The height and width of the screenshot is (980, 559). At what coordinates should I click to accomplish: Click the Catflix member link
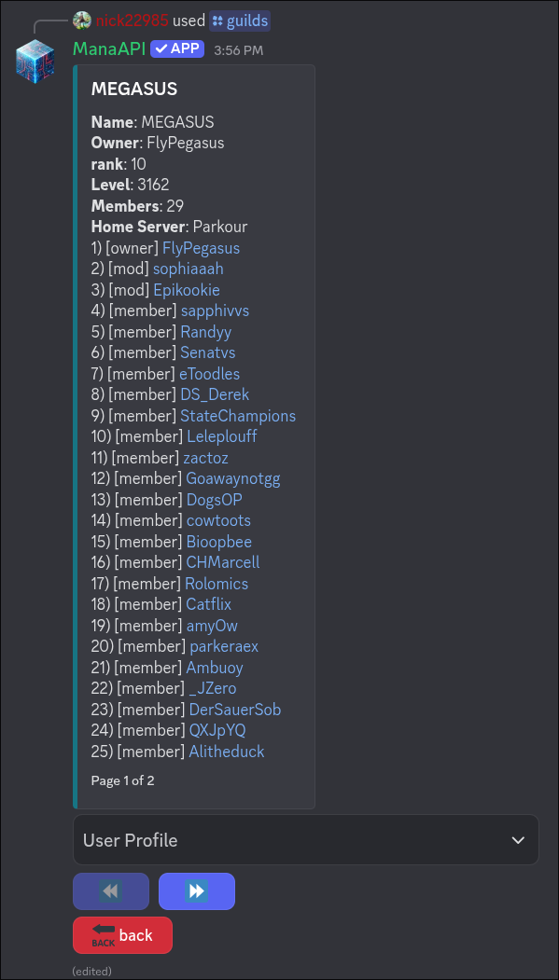(x=208, y=604)
